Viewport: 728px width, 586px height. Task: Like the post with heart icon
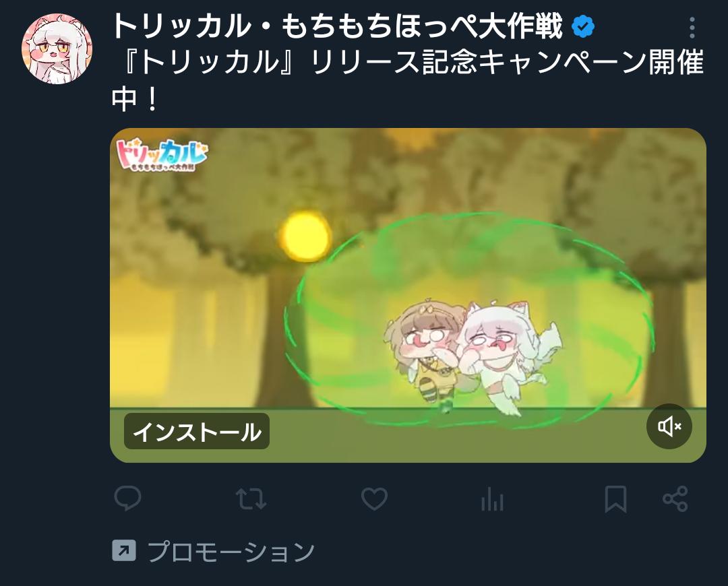(x=374, y=499)
